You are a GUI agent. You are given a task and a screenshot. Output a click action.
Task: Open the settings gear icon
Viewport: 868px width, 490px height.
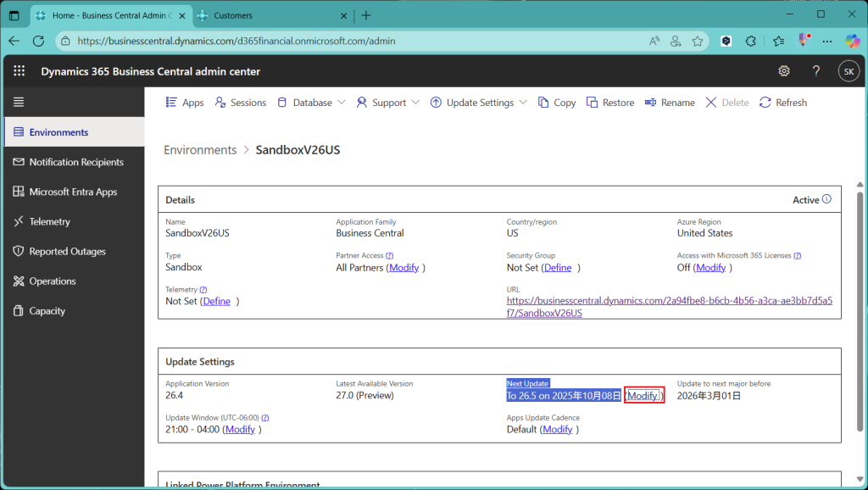(x=784, y=71)
